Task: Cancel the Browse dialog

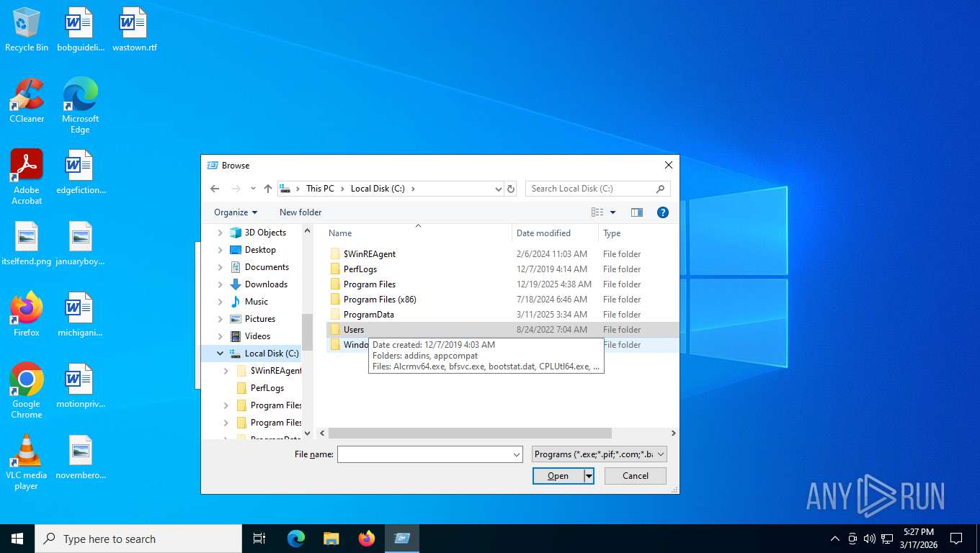Action: click(636, 476)
